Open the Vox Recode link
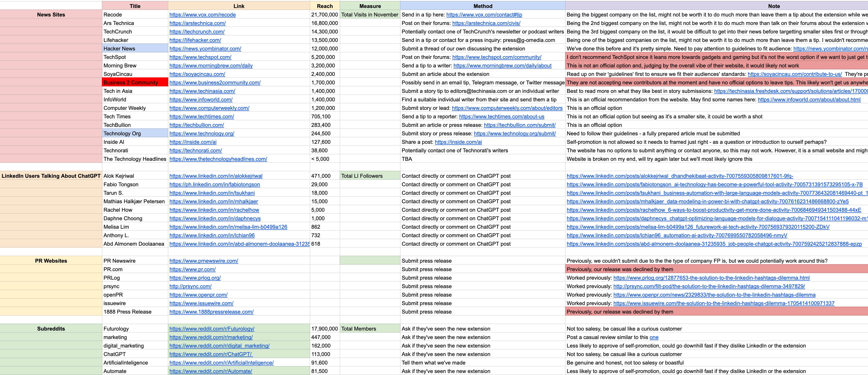Image resolution: width=868 pixels, height=375 pixels. click(x=203, y=14)
